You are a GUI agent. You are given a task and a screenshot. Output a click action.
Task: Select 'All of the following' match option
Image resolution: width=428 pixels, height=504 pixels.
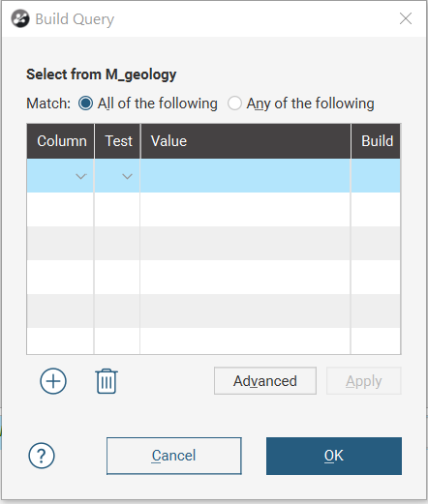pyautogui.click(x=85, y=104)
